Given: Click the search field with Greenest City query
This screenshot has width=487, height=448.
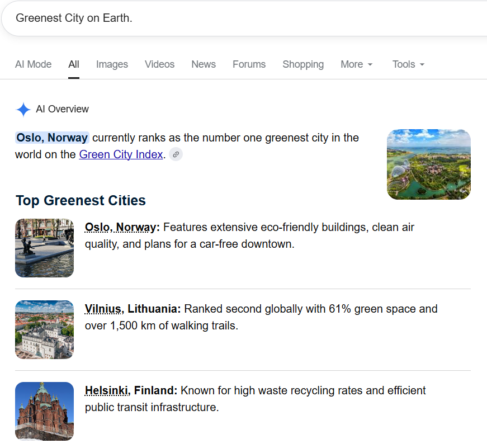Looking at the screenshot, I should [x=244, y=18].
